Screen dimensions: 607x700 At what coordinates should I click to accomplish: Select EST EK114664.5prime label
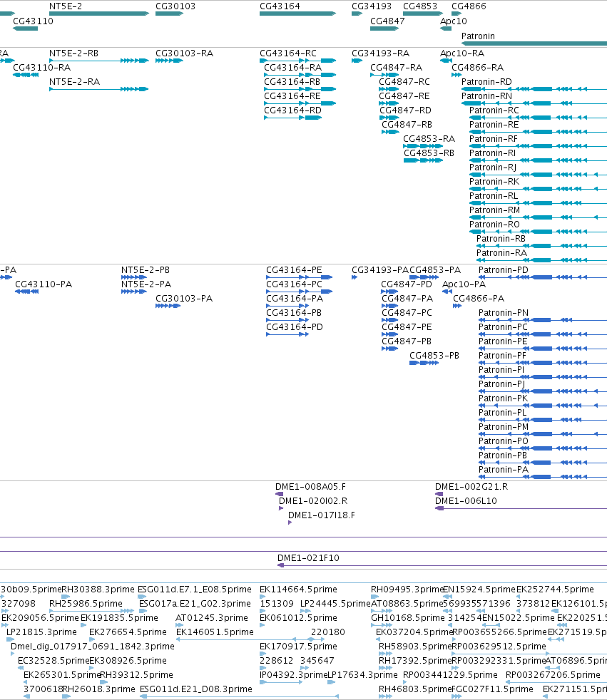point(298,590)
